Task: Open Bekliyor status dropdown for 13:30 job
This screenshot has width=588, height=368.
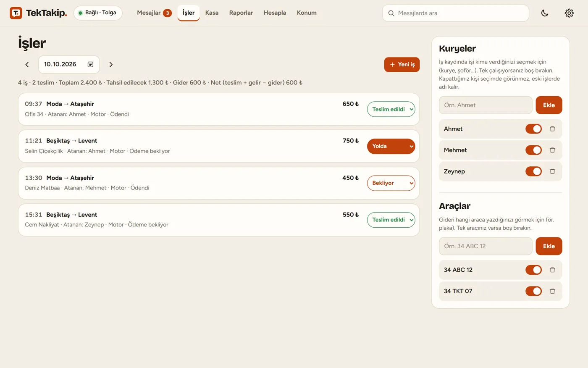Action: pos(391,183)
